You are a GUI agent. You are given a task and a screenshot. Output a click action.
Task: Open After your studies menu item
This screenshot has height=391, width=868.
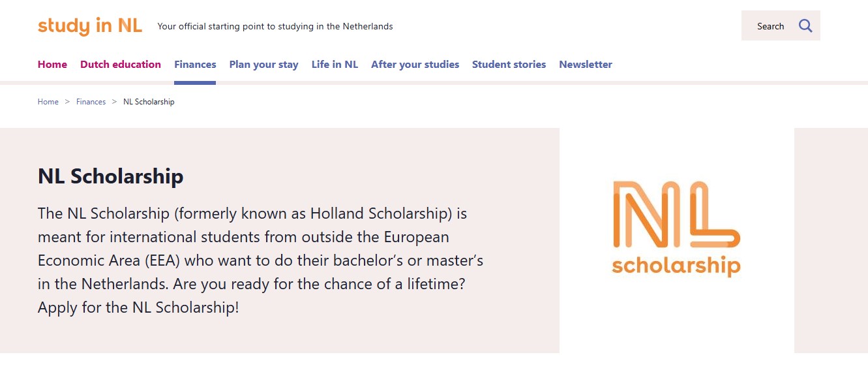(x=415, y=65)
